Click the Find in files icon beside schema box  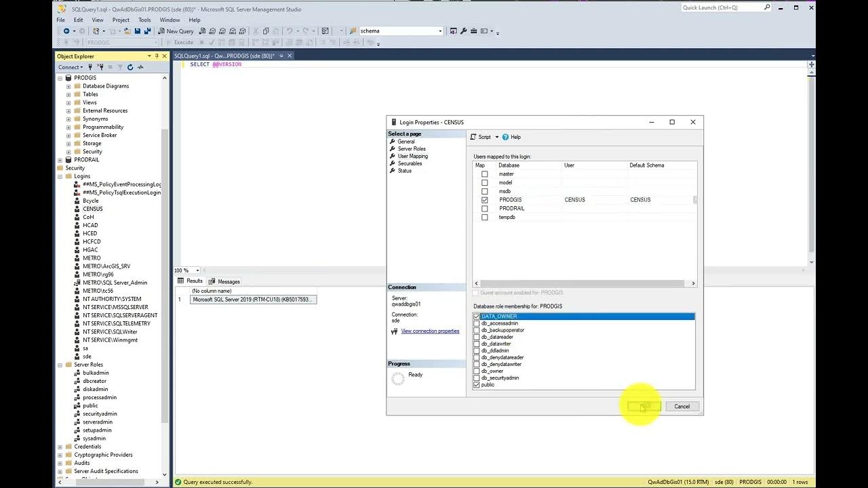[x=353, y=31]
